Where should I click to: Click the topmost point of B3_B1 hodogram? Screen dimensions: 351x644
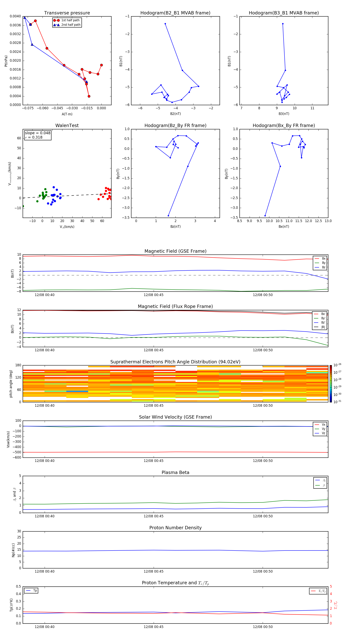coord(283,24)
